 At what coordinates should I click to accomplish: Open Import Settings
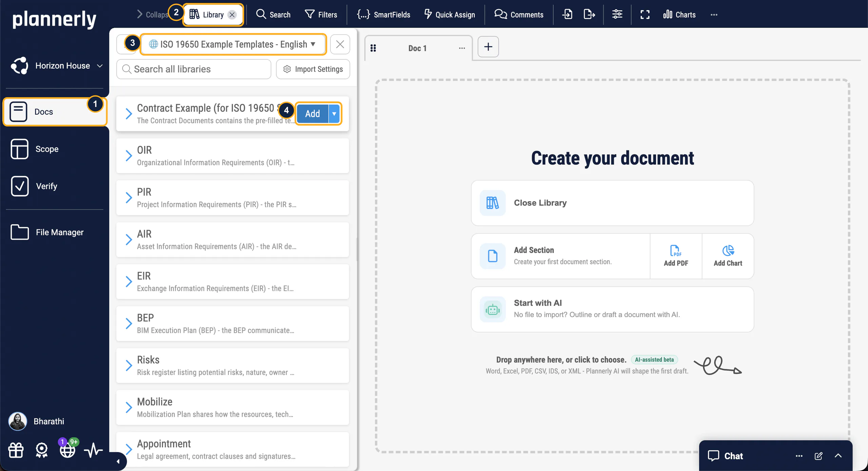tap(313, 69)
